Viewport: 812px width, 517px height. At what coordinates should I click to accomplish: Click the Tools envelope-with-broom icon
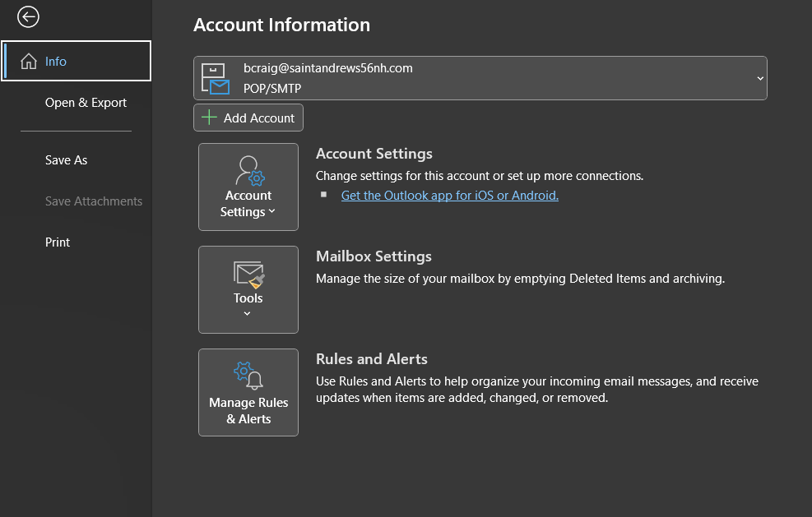tap(248, 273)
